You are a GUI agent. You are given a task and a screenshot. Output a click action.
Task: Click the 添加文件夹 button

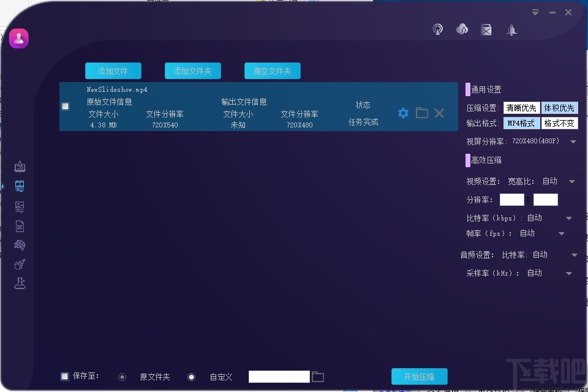point(192,70)
